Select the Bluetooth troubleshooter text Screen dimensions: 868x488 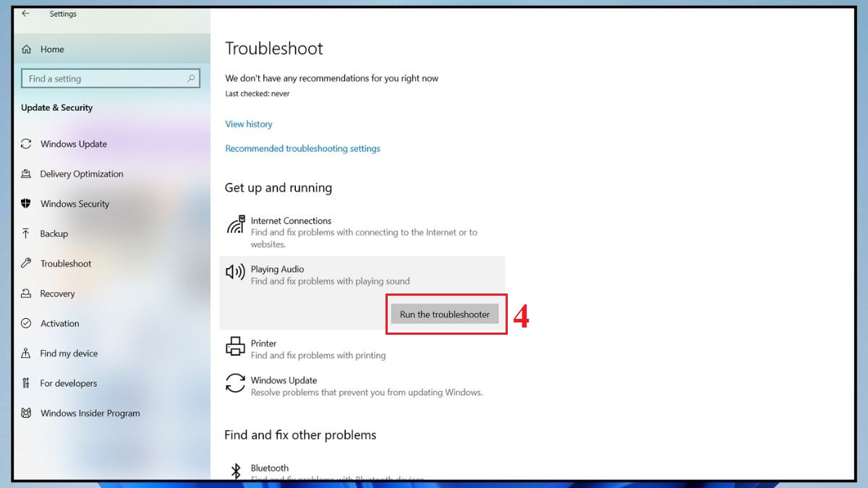point(269,468)
